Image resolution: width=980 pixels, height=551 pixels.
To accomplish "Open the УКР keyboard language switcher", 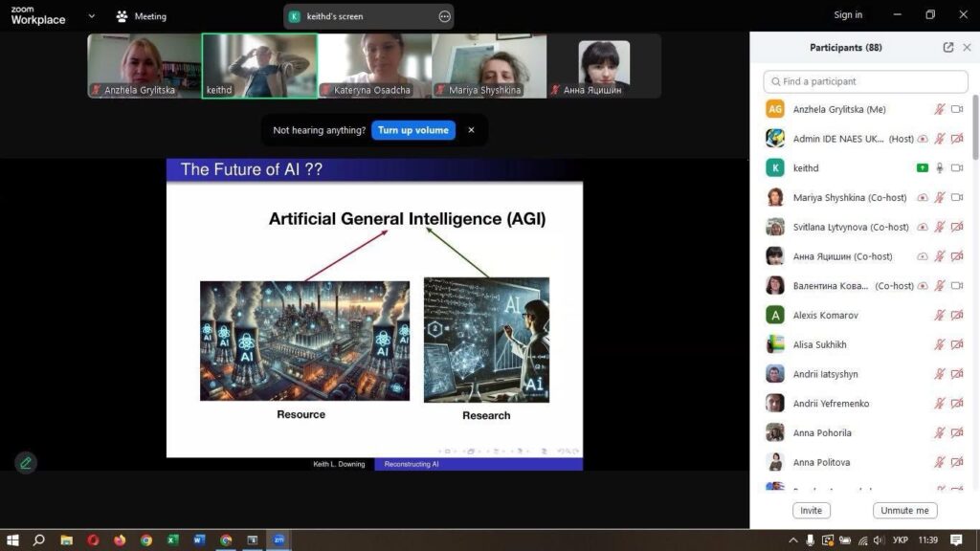I will [900, 540].
